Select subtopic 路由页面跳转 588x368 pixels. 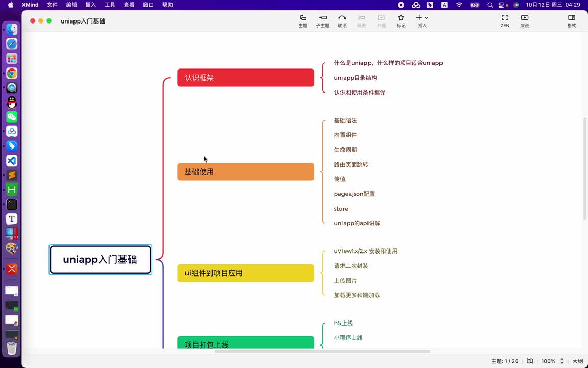[x=351, y=165]
